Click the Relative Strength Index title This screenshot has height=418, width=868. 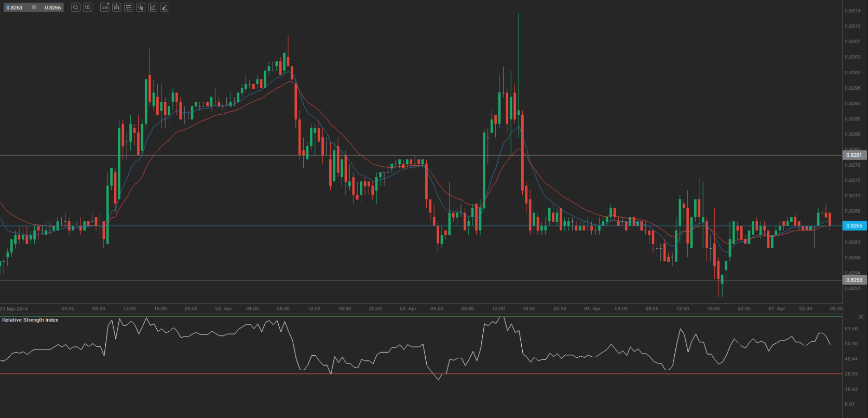30,320
